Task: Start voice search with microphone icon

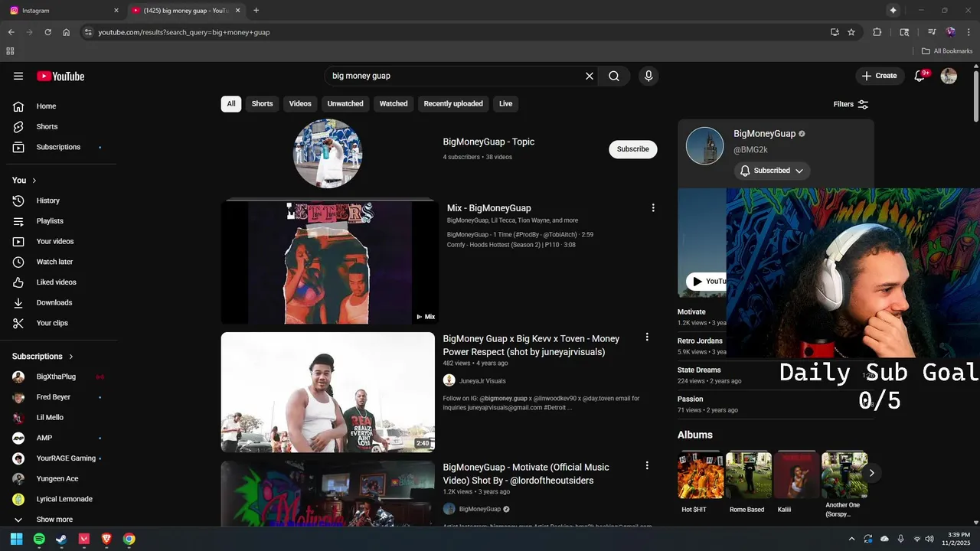Action: point(648,76)
